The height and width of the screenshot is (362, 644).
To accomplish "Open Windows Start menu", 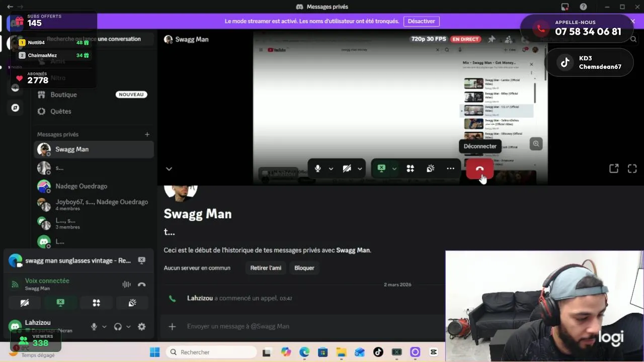I will click(x=154, y=352).
